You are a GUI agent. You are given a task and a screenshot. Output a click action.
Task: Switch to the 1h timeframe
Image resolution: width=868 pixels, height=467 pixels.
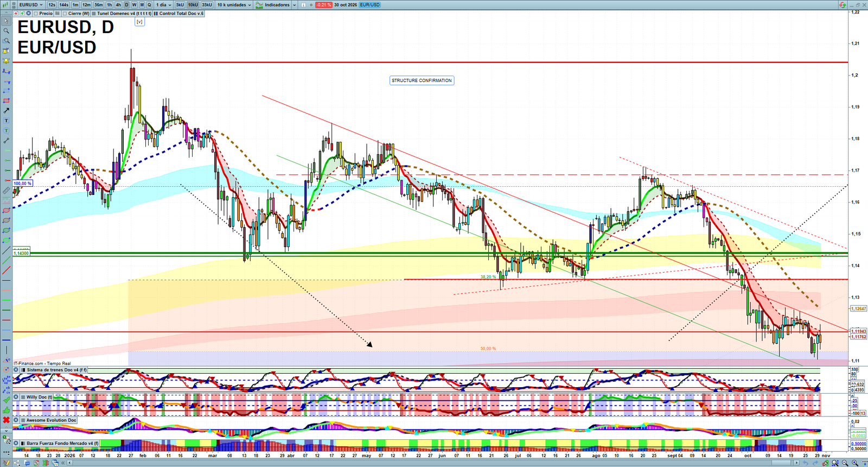110,5
